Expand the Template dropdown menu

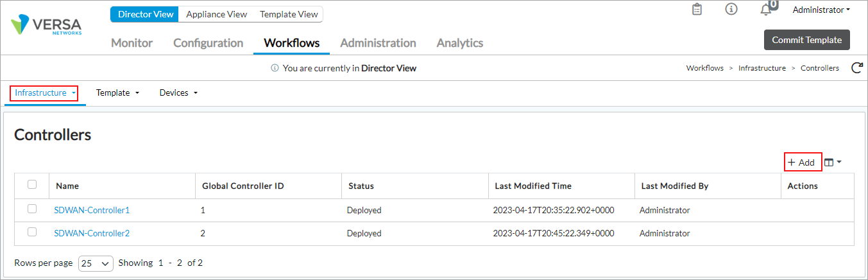117,93
